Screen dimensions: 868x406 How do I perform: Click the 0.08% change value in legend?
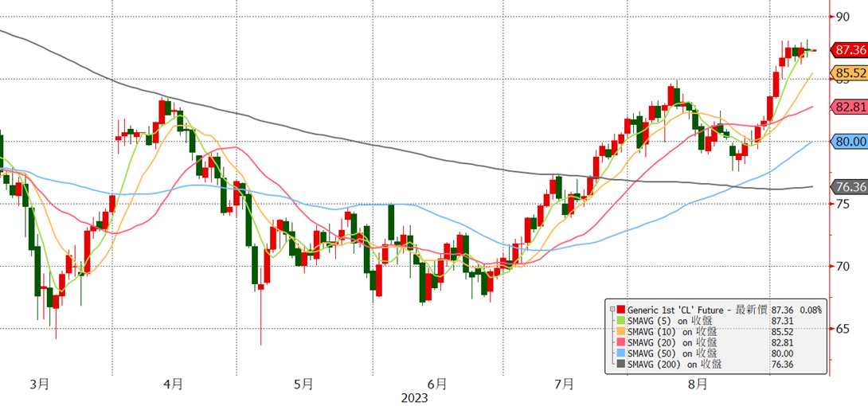tap(810, 310)
